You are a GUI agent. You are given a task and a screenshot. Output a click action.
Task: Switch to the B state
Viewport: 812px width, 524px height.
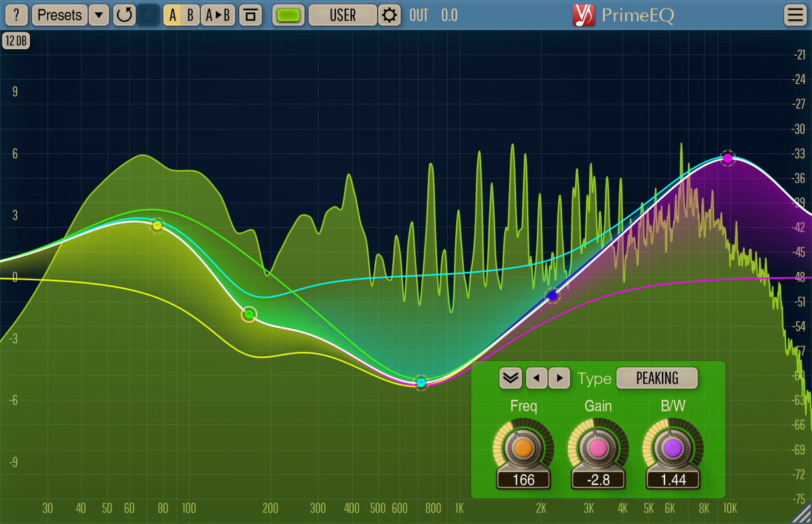point(190,15)
